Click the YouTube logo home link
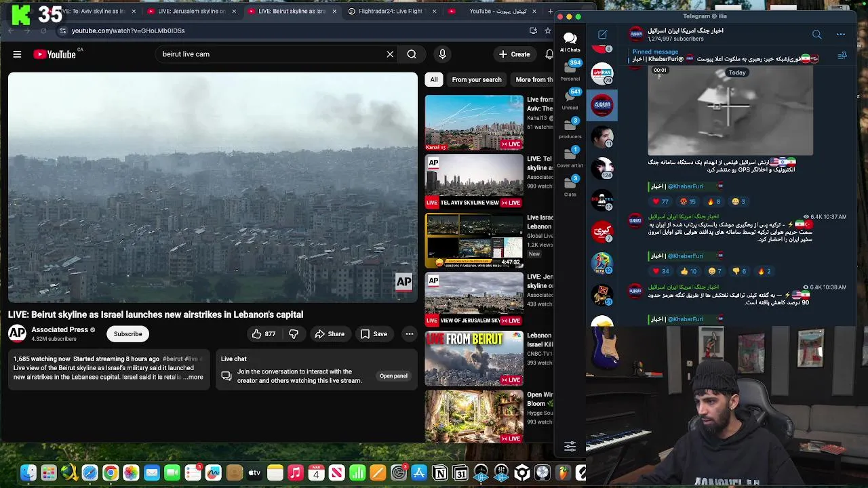The image size is (868, 488). [55, 54]
